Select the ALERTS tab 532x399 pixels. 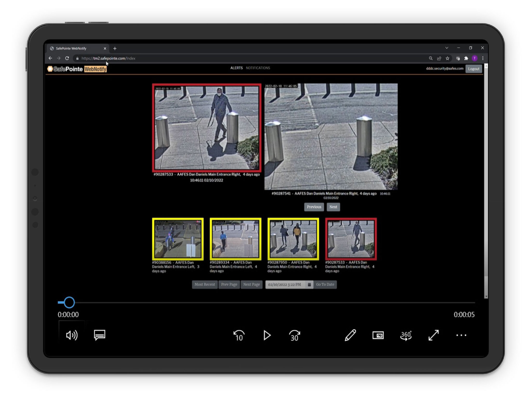click(x=237, y=68)
